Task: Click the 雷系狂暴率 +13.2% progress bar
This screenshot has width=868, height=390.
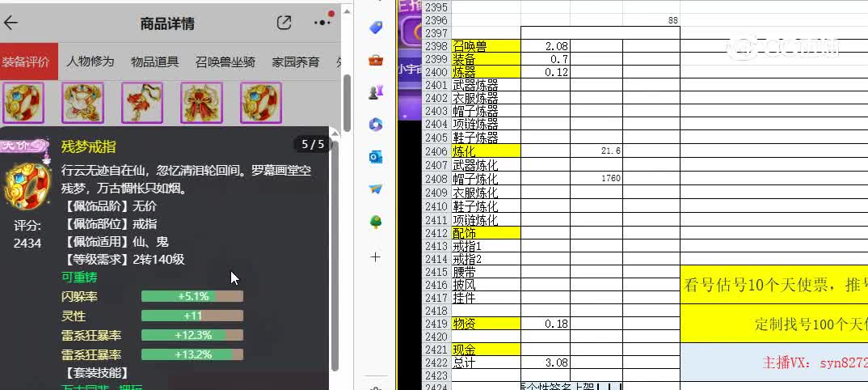Action: [192, 354]
